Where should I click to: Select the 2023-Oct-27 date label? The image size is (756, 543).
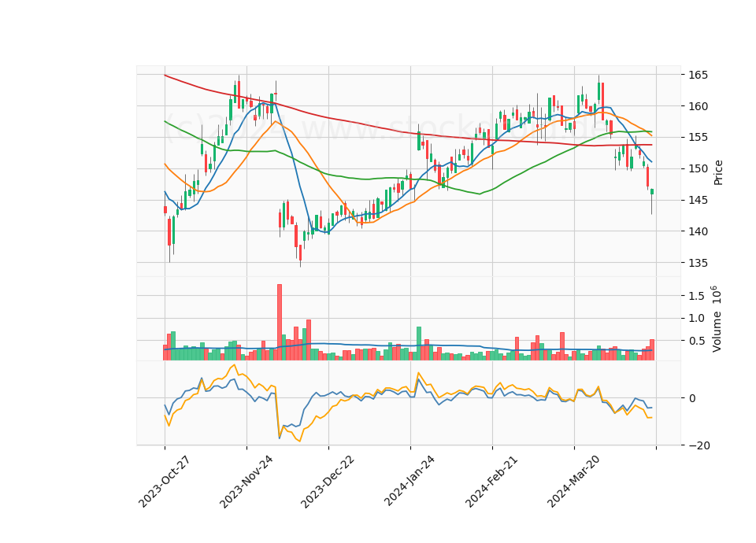164,482
